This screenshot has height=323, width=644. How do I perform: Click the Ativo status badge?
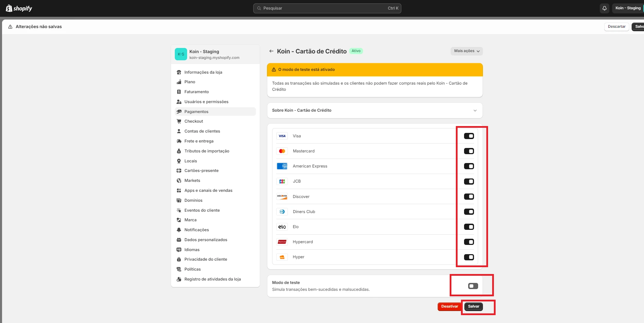pyautogui.click(x=356, y=51)
